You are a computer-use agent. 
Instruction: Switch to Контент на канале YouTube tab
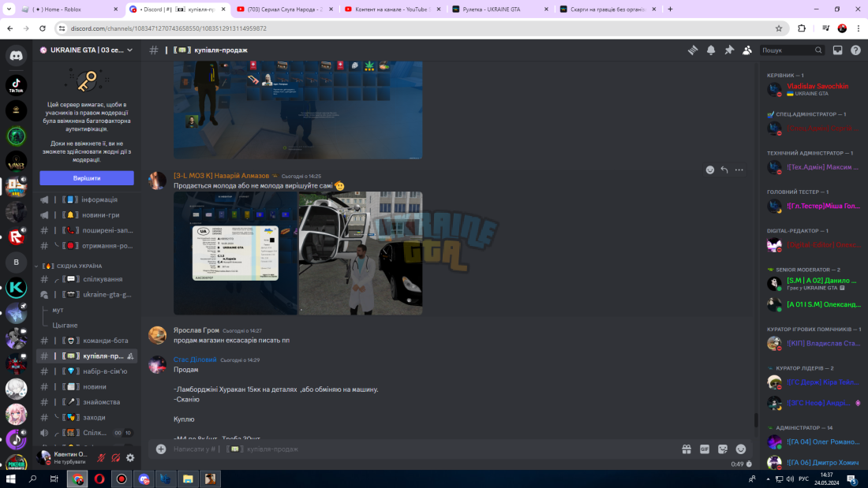(x=393, y=9)
